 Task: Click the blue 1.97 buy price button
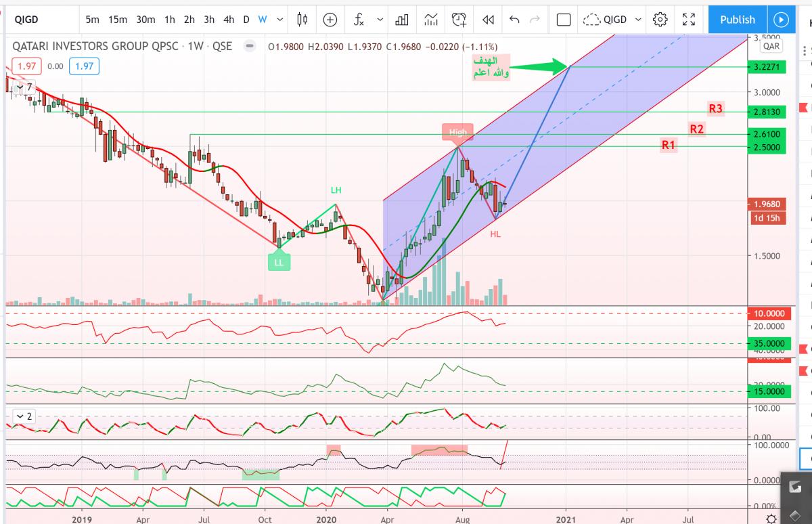(85, 66)
